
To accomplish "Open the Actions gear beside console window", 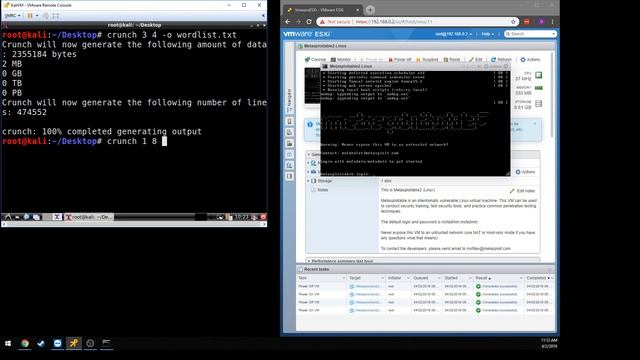I will point(525,172).
